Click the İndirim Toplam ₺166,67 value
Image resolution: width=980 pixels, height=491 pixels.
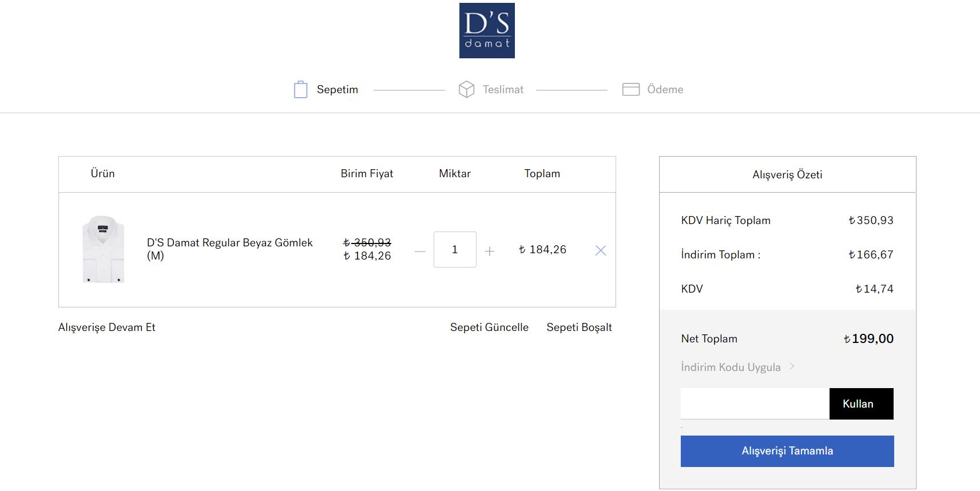click(871, 254)
